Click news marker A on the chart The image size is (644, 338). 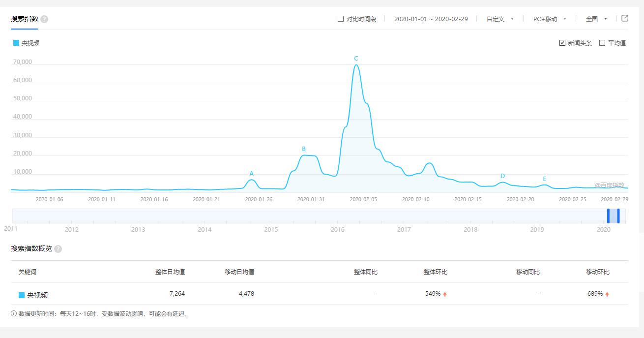pos(252,174)
